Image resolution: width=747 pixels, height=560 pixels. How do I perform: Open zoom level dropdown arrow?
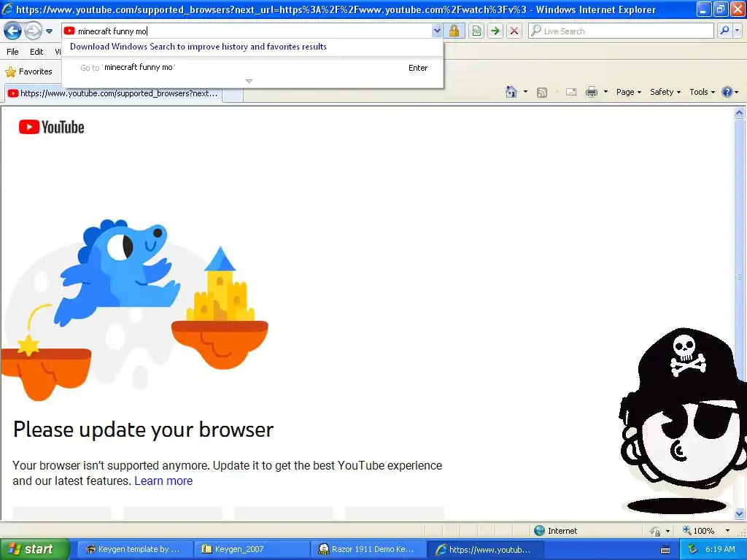pos(727,531)
